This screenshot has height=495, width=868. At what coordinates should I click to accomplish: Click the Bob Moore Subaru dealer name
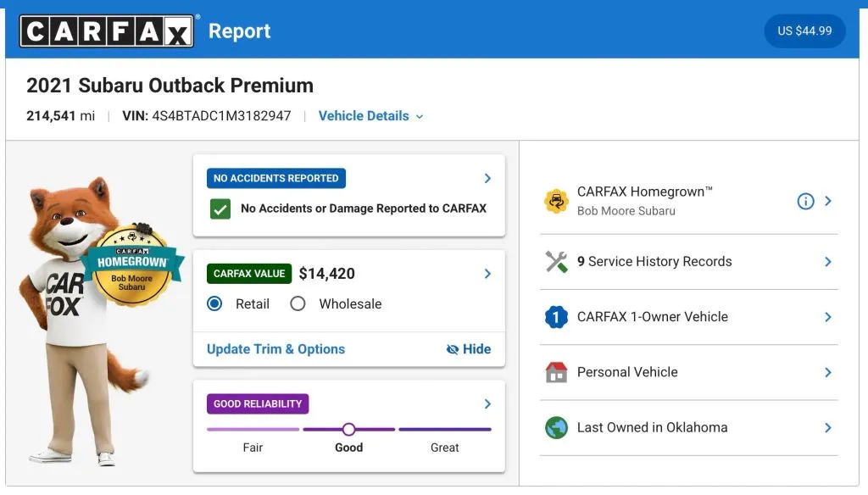pos(626,211)
